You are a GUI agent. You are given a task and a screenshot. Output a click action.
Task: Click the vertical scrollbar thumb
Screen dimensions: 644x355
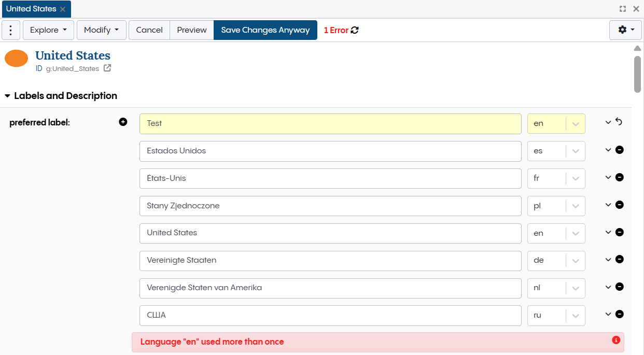coord(637,74)
